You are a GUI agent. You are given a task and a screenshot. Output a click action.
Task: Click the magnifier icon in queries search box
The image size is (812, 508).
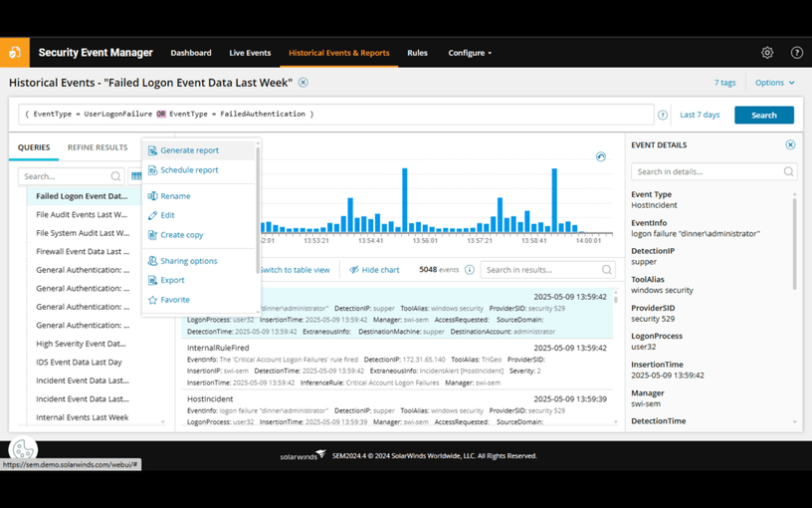coord(116,176)
